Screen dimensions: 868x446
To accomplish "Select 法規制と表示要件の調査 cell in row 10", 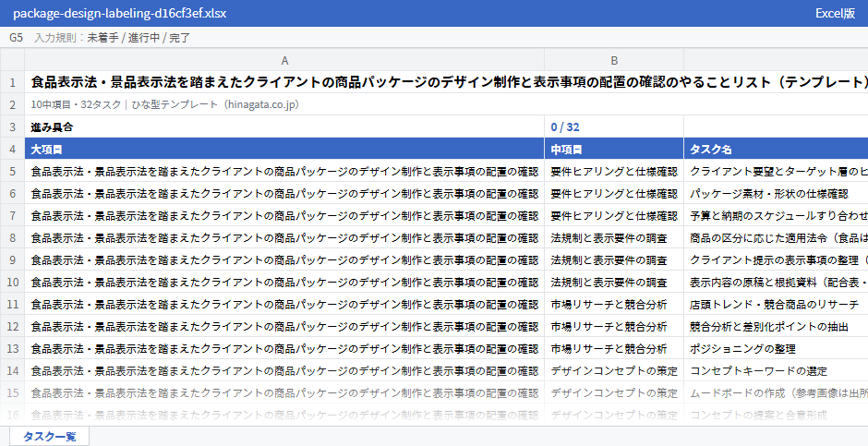I will tap(614, 282).
